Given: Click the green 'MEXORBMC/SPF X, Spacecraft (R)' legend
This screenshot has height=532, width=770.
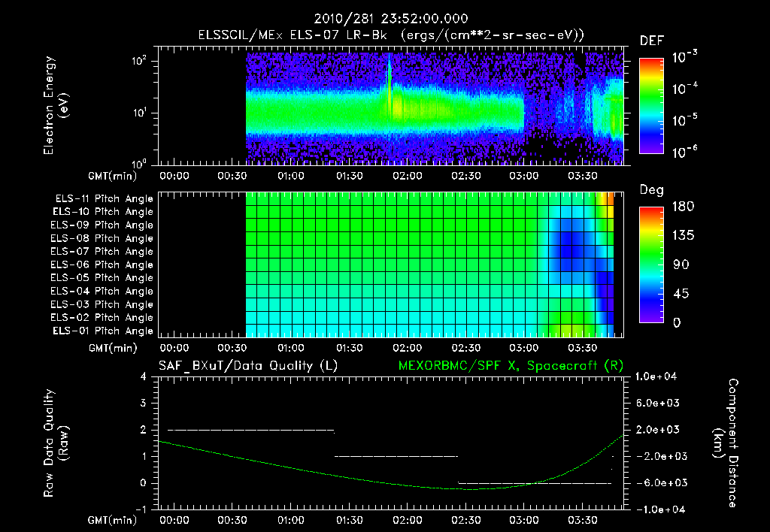Looking at the screenshot, I should coord(511,366).
